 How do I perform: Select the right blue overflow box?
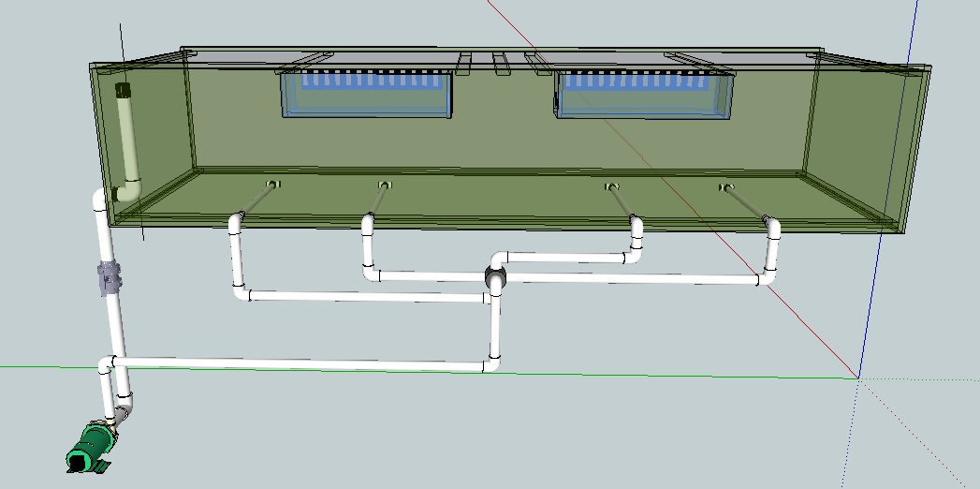pos(644,95)
